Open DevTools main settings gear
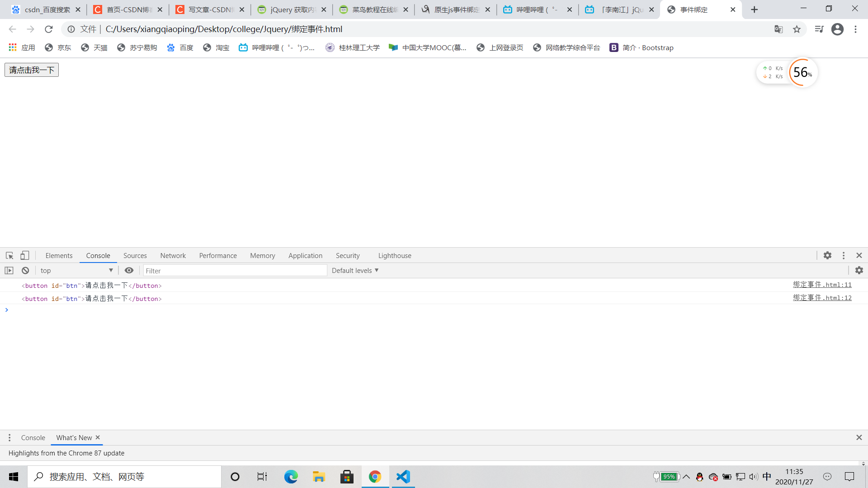 click(x=827, y=255)
